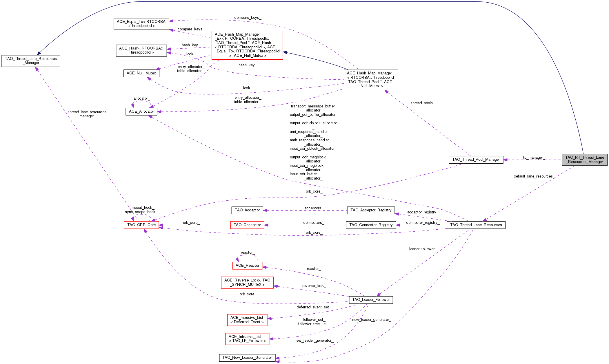This screenshot has height=364, width=609.
Task: Click the ACE_Equal_To RTCORBA ThreadpoolId node
Action: (x=141, y=24)
